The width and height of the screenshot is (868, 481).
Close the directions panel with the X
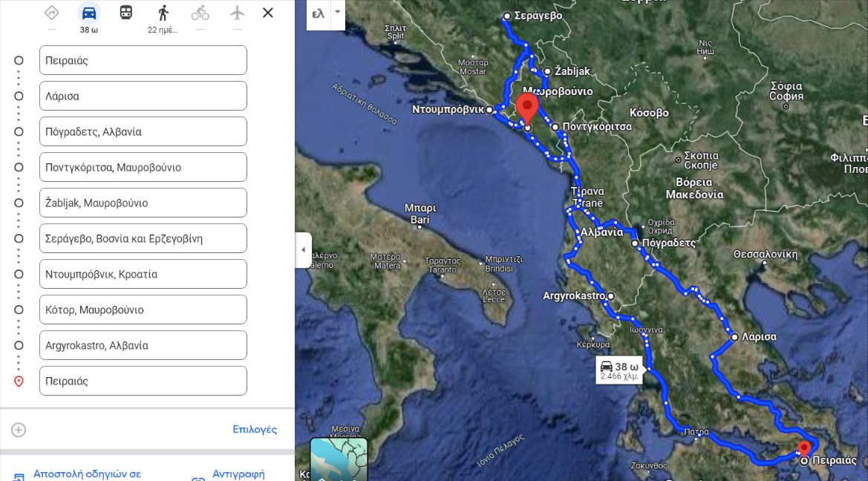point(268,12)
